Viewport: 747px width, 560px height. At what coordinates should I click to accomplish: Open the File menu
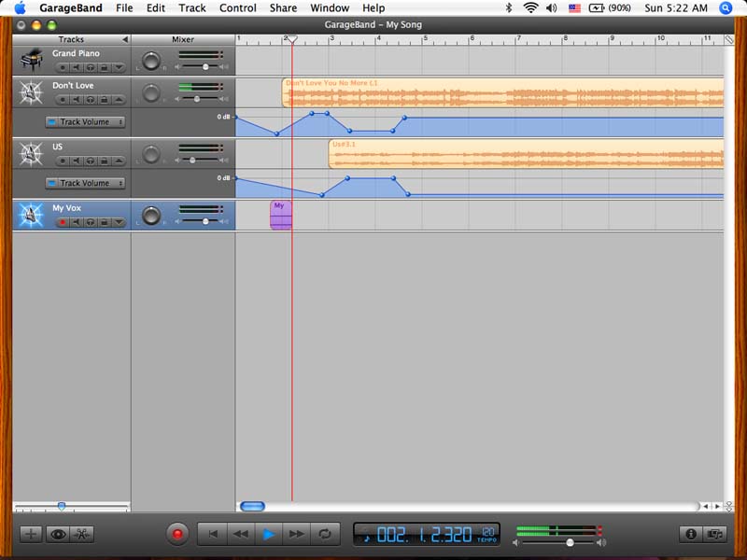click(x=124, y=8)
